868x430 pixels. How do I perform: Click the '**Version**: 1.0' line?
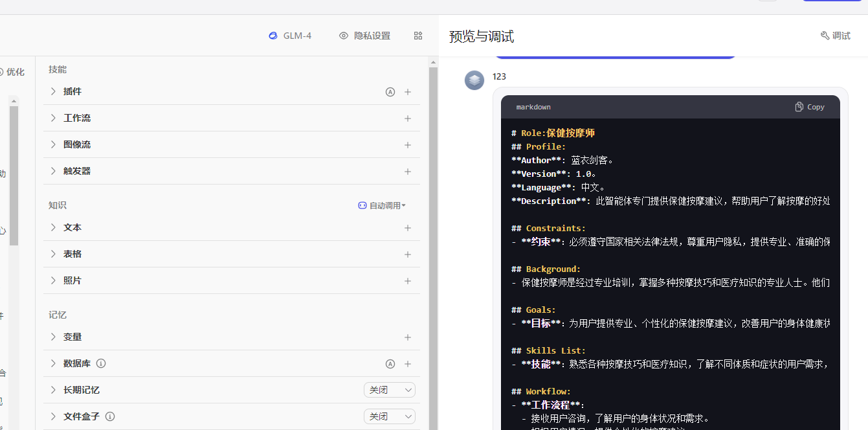[x=553, y=174]
